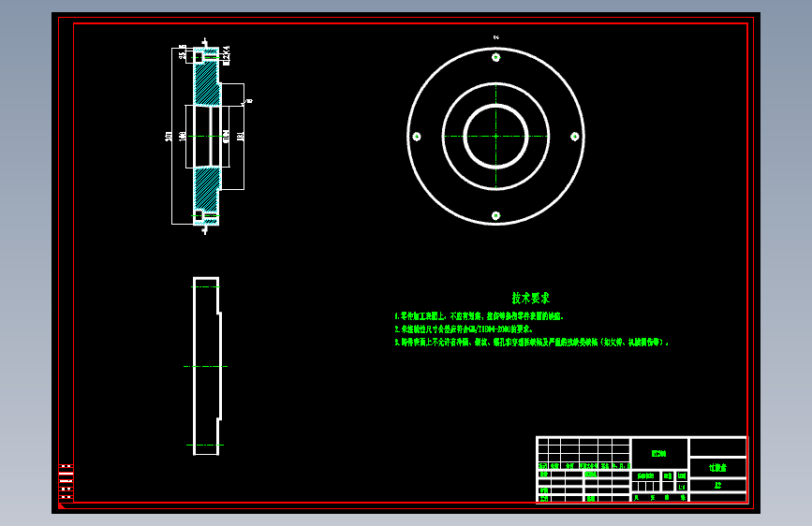Viewport: 812px width, 526px height.
Task: Select the left bolt hole on flange
Action: 417,137
